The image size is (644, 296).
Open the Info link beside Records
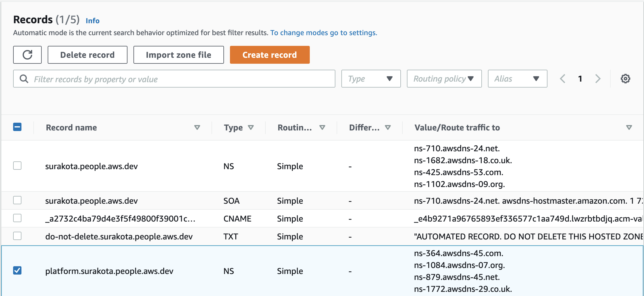93,21
